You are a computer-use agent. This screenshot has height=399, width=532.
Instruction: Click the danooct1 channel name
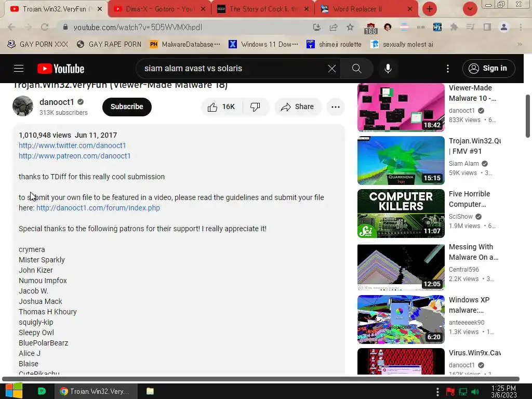tap(57, 102)
